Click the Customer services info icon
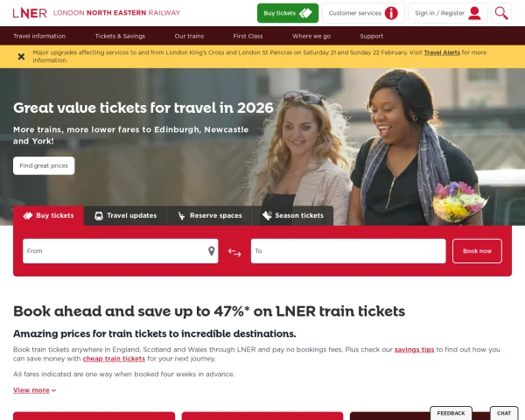525x420 pixels. [391, 13]
